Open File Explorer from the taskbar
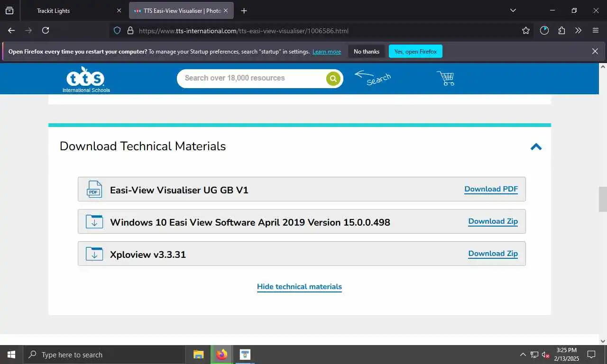This screenshot has width=607, height=364. point(199,355)
